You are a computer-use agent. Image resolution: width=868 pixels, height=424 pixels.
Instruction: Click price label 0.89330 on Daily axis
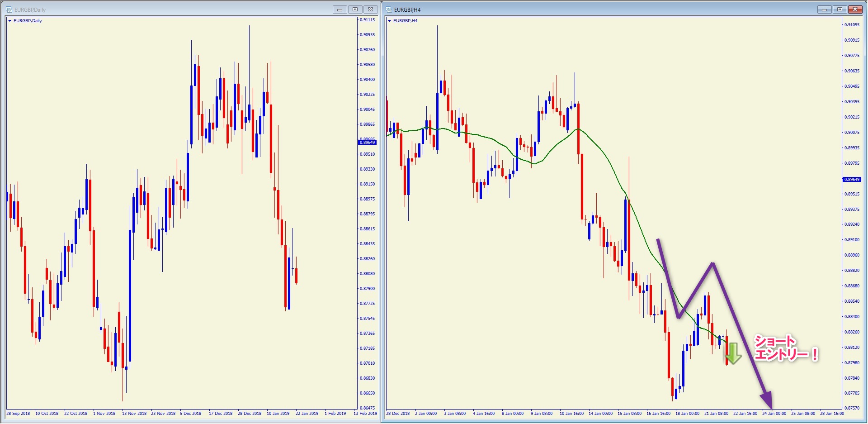(x=367, y=169)
